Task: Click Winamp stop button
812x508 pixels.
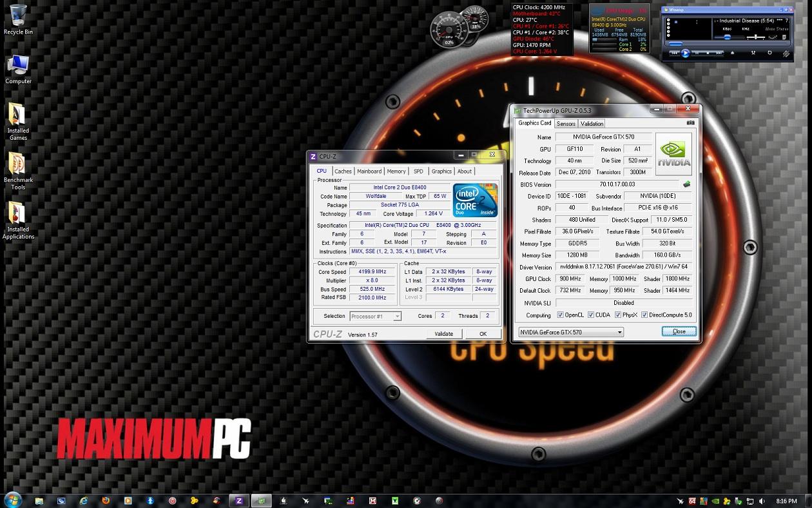Action: 708,53
